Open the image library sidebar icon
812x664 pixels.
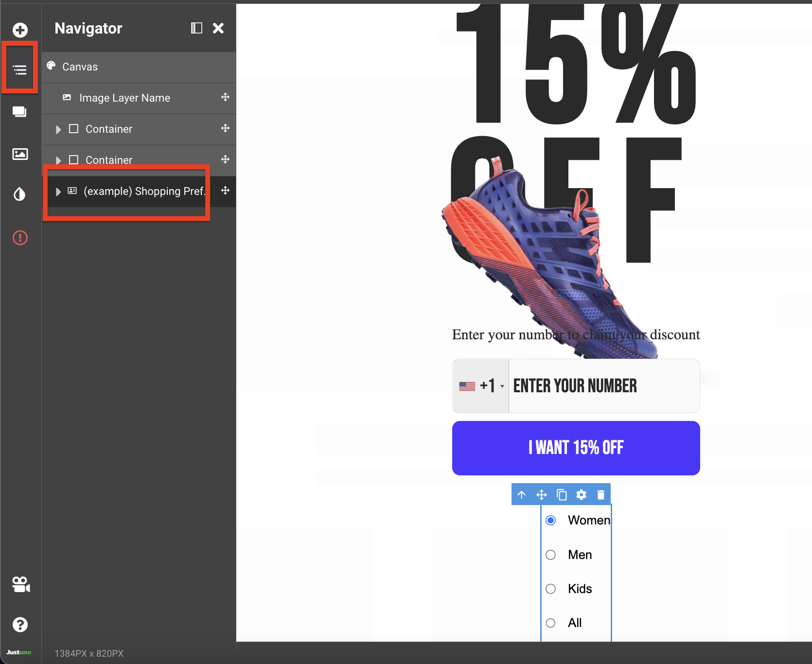[20, 154]
